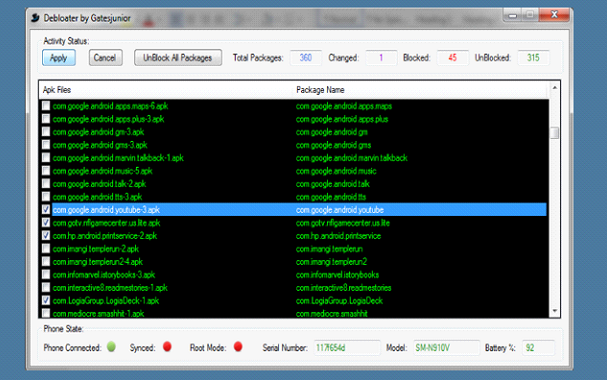Check the infomarvel.istorybooks-3.apk checkbox

(x=46, y=274)
